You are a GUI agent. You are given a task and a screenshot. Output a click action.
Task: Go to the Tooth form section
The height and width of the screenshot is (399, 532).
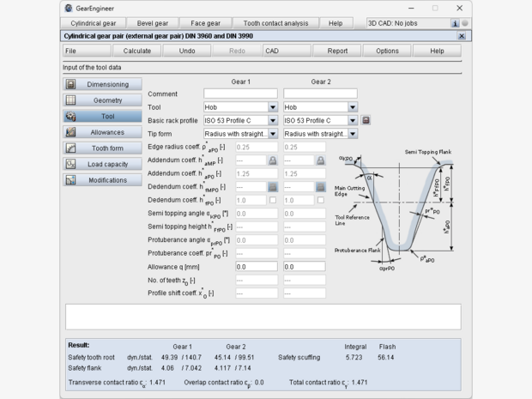102,148
